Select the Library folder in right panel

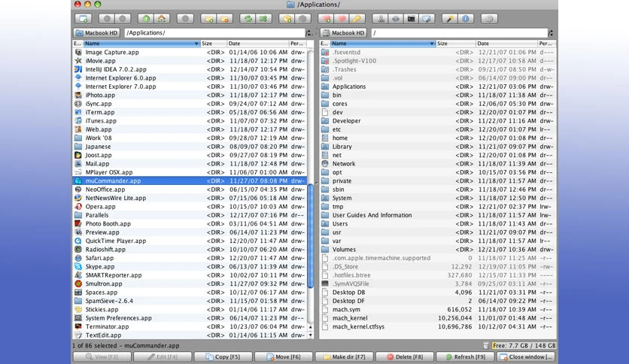pos(438,147)
